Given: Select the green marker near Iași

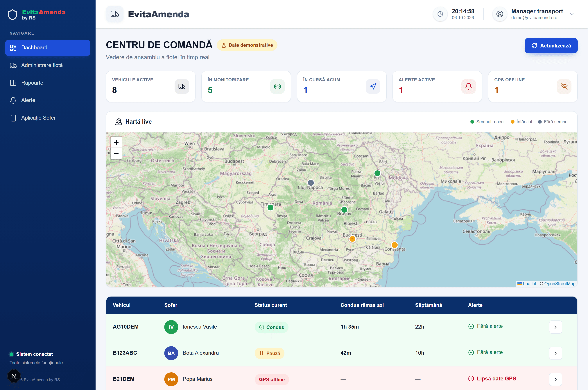Looking at the screenshot, I should [x=377, y=173].
